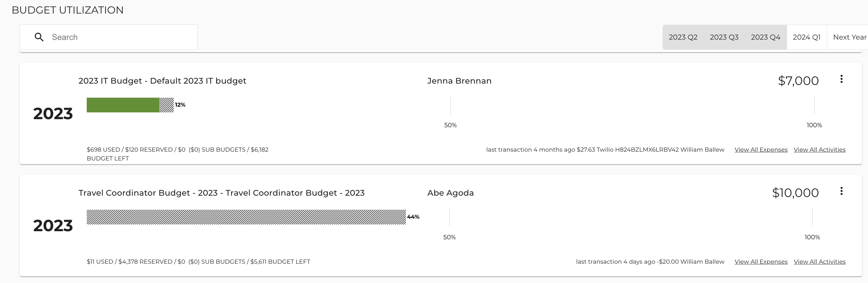Select the 2023 Q3 tab
The height and width of the screenshot is (283, 868).
click(724, 37)
